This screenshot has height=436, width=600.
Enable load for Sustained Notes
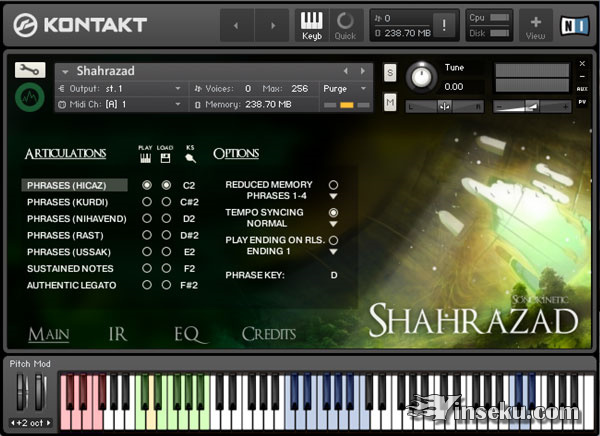click(x=166, y=269)
